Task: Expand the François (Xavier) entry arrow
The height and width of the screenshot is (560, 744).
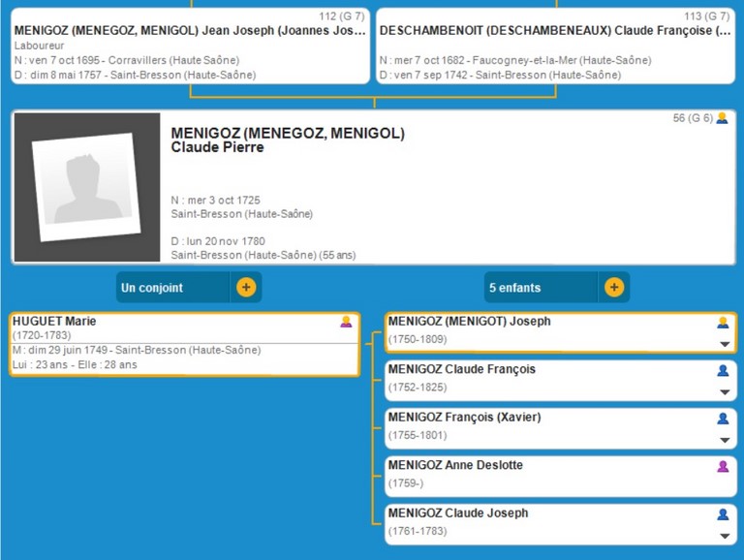Action: tap(724, 441)
